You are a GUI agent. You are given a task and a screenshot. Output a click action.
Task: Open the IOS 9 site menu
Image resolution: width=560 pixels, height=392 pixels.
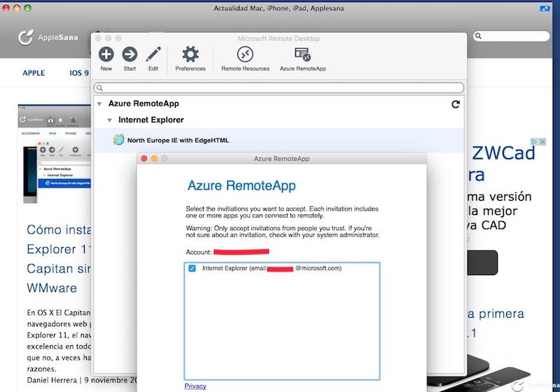(x=79, y=73)
